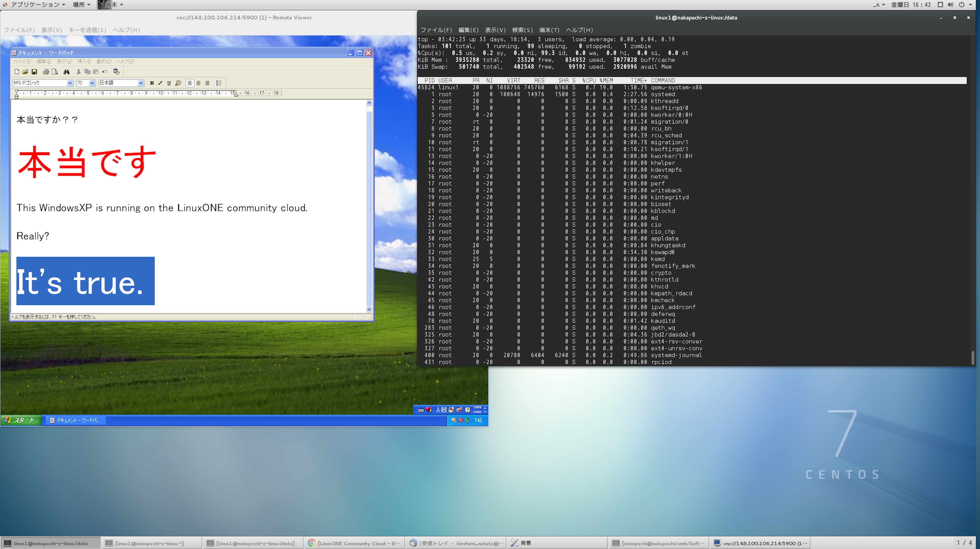The width and height of the screenshot is (980, 549).
Task: Open terminal 検索(S) menu
Action: coord(522,30)
